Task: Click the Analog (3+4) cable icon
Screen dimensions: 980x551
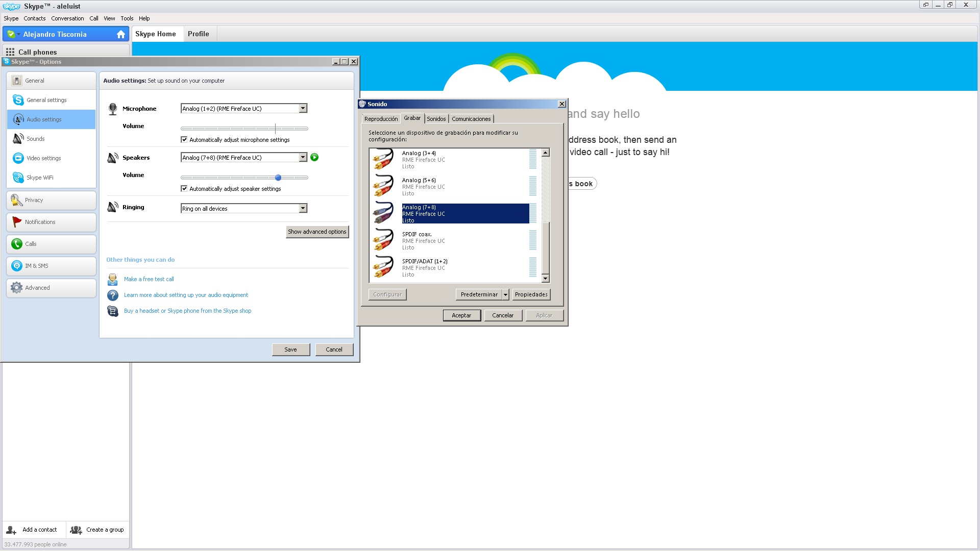Action: coord(383,159)
